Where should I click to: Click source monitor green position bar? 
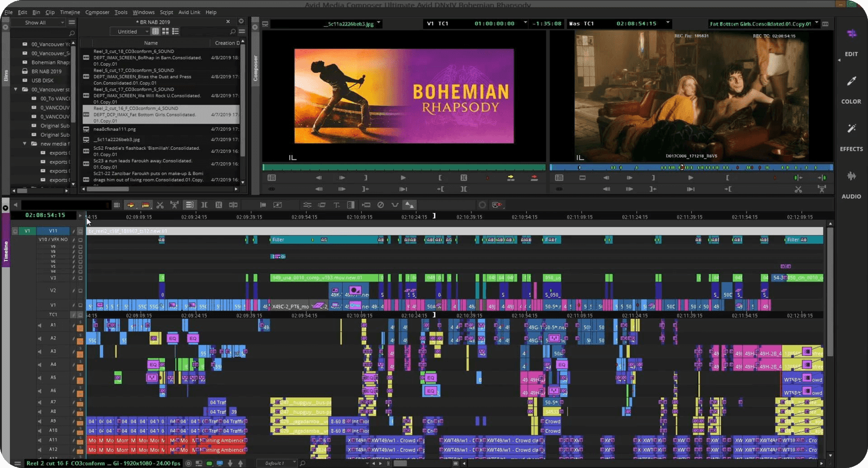(x=404, y=167)
